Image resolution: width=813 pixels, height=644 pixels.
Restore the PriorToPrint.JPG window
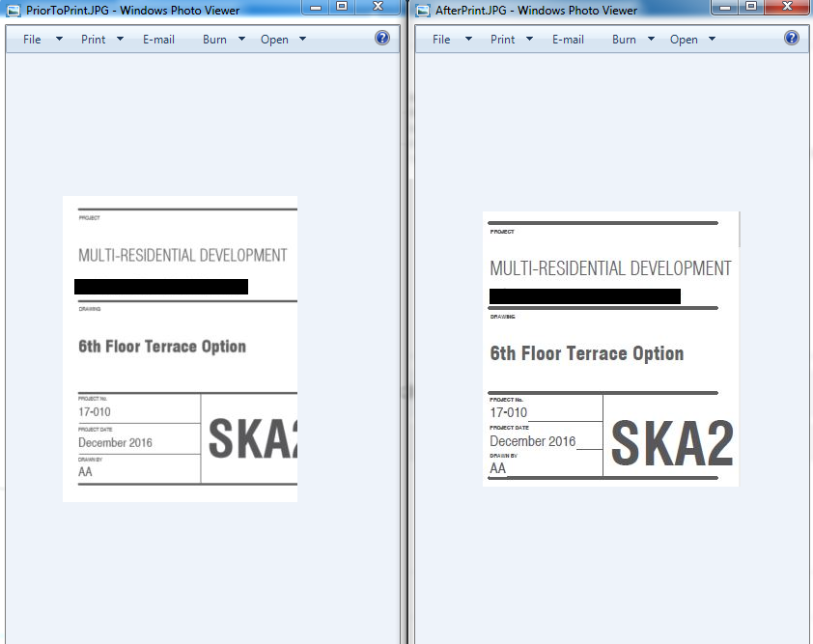click(342, 7)
